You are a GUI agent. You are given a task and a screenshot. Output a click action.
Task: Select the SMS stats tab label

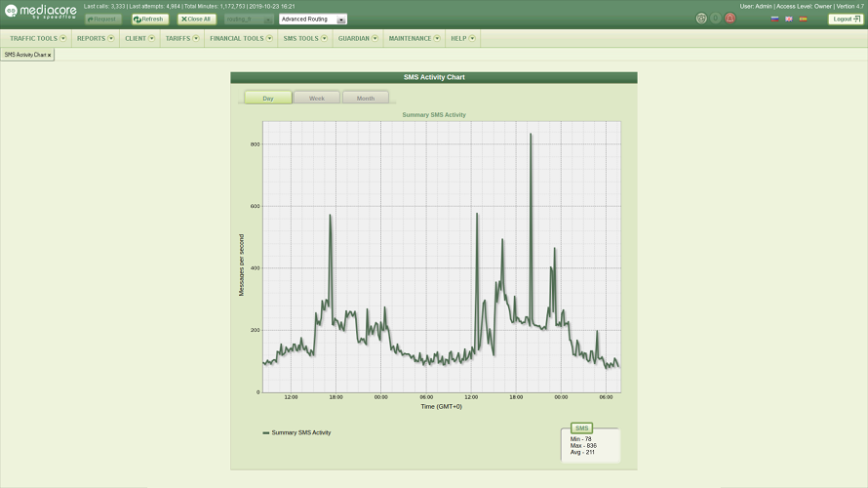point(582,428)
